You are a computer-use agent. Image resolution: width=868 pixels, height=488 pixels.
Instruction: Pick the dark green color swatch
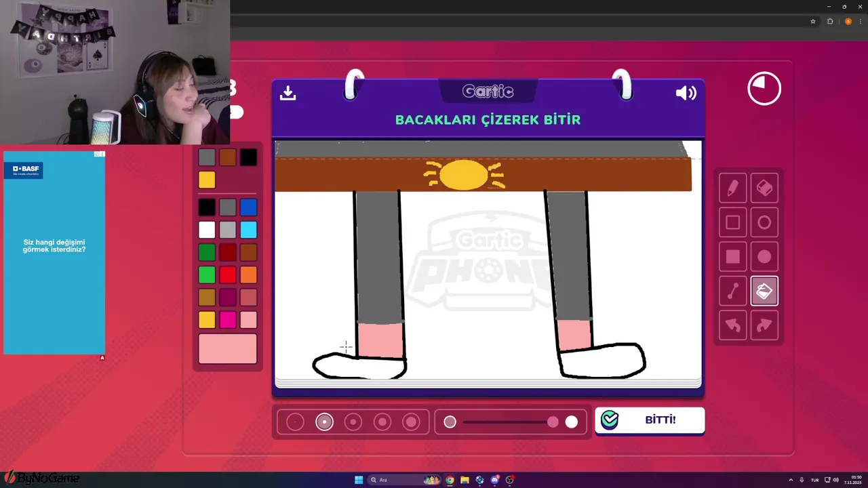207,252
